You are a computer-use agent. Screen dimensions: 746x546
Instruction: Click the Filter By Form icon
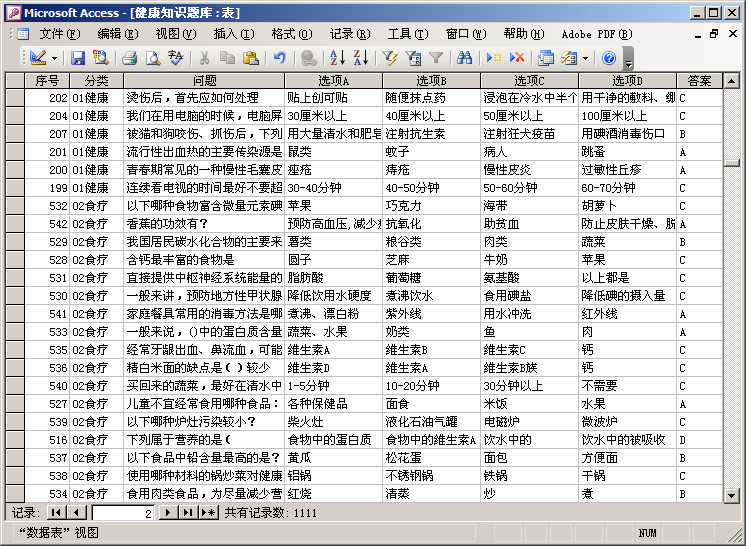click(x=413, y=58)
